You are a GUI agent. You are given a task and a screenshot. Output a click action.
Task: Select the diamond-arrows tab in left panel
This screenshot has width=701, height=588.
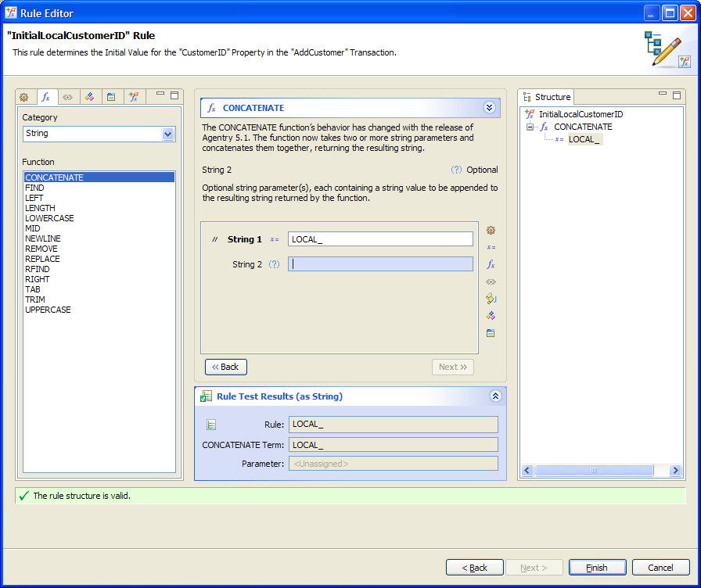click(x=67, y=97)
